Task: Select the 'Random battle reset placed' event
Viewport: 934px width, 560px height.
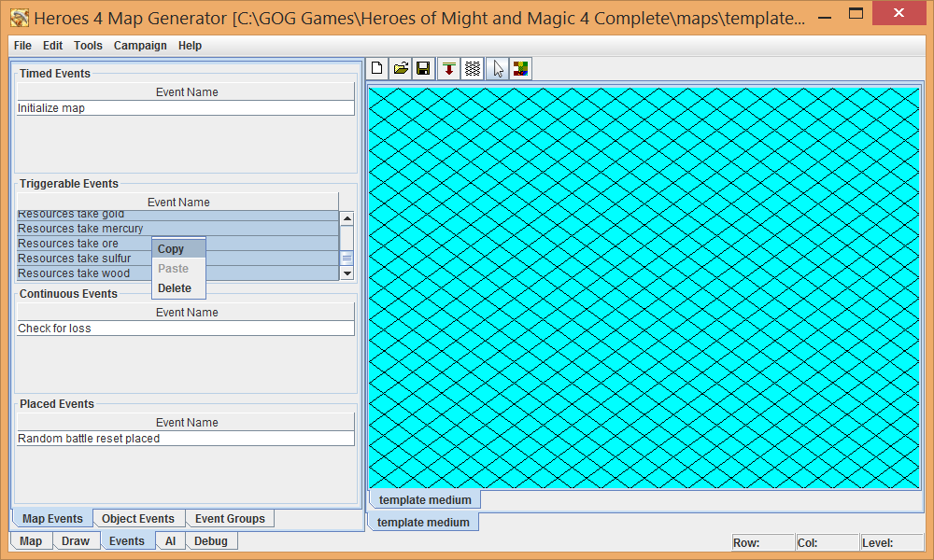Action: 186,438
